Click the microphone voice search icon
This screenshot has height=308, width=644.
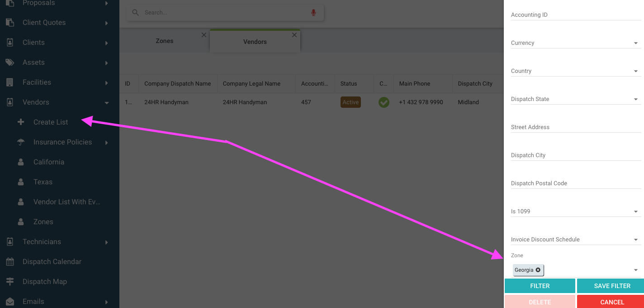coord(313,13)
